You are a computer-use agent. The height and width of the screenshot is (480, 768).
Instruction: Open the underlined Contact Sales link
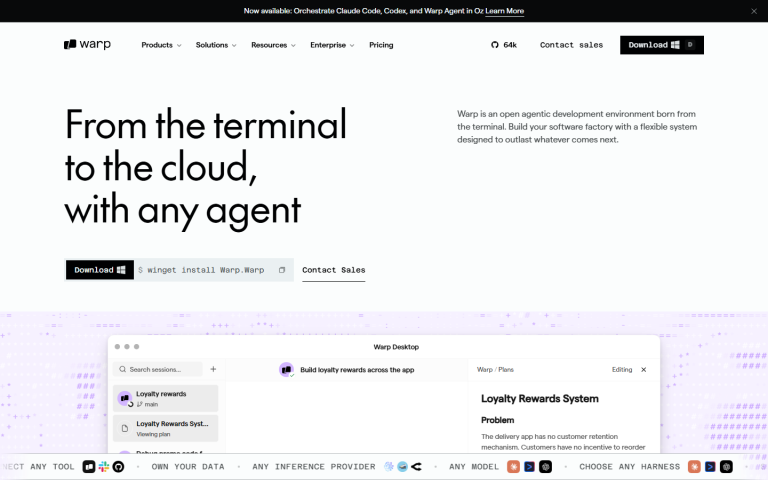(x=334, y=270)
